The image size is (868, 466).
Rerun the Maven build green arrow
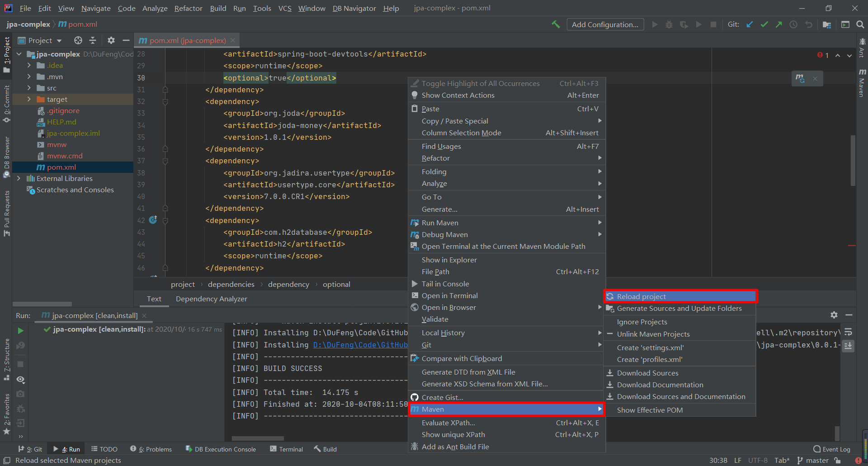(x=20, y=331)
